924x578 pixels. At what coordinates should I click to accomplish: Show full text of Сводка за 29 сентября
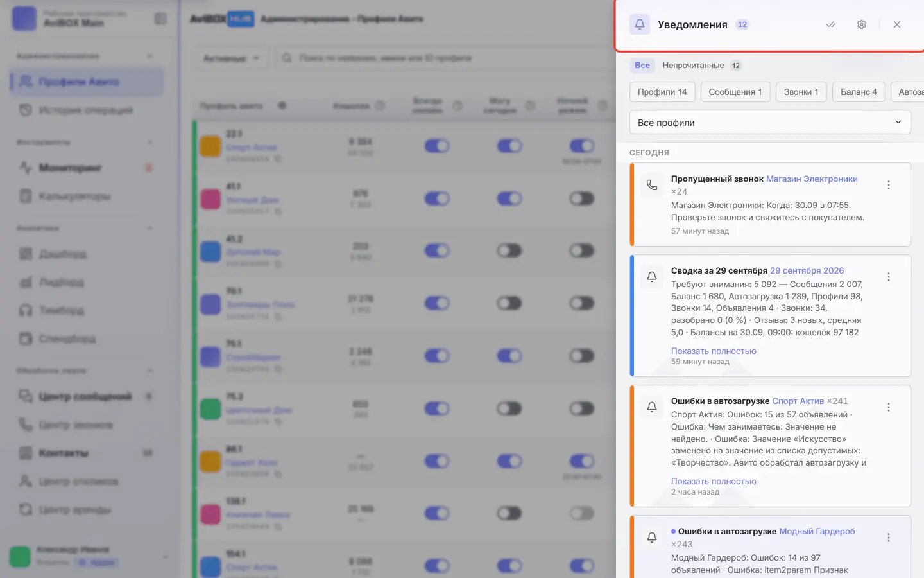tap(714, 351)
